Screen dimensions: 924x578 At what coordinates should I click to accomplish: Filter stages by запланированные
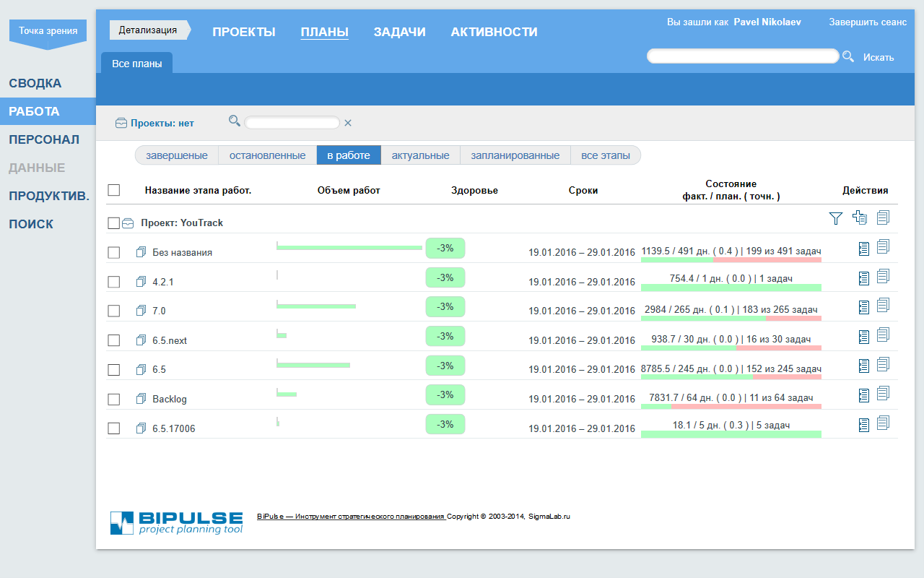pos(515,155)
